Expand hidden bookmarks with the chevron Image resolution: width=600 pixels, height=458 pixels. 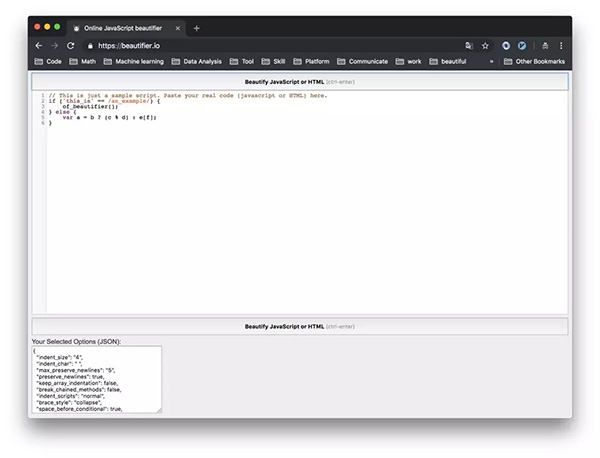coord(491,62)
